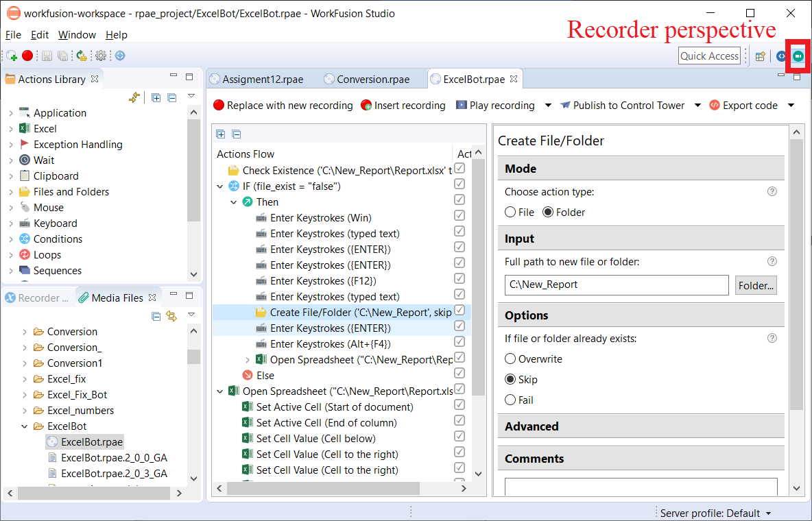This screenshot has height=521, width=812.
Task: Toggle checkbox for Enter Keystrokes (Win) row
Action: tap(459, 215)
